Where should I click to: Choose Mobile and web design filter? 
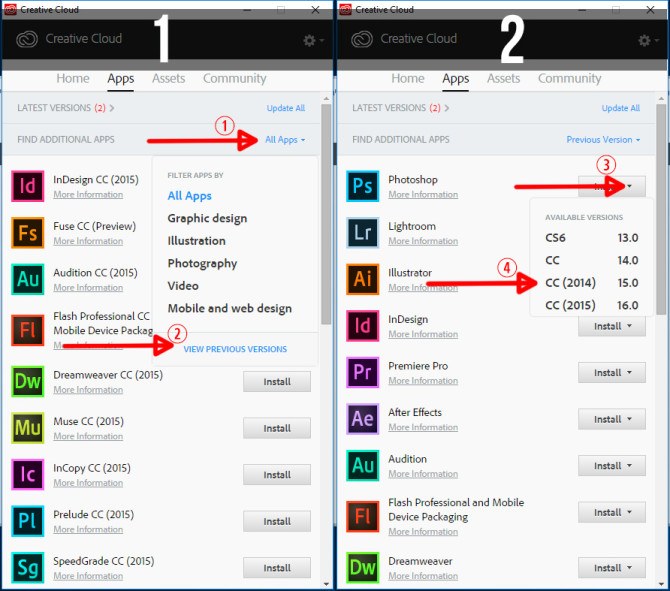pyautogui.click(x=229, y=308)
